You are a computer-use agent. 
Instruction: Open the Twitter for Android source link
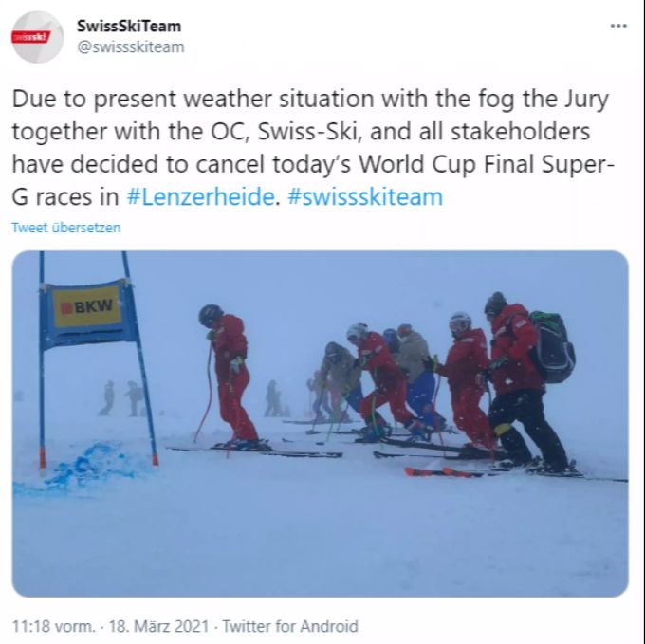(x=290, y=626)
